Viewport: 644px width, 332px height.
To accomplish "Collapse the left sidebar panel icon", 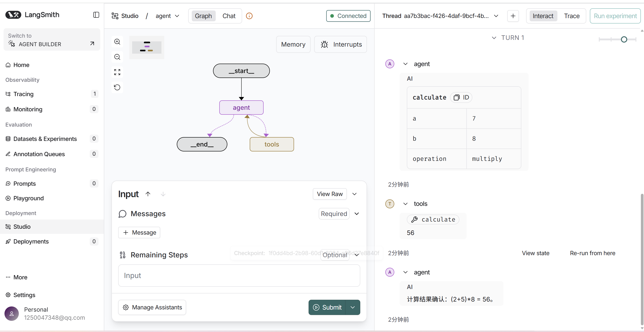I will click(96, 15).
